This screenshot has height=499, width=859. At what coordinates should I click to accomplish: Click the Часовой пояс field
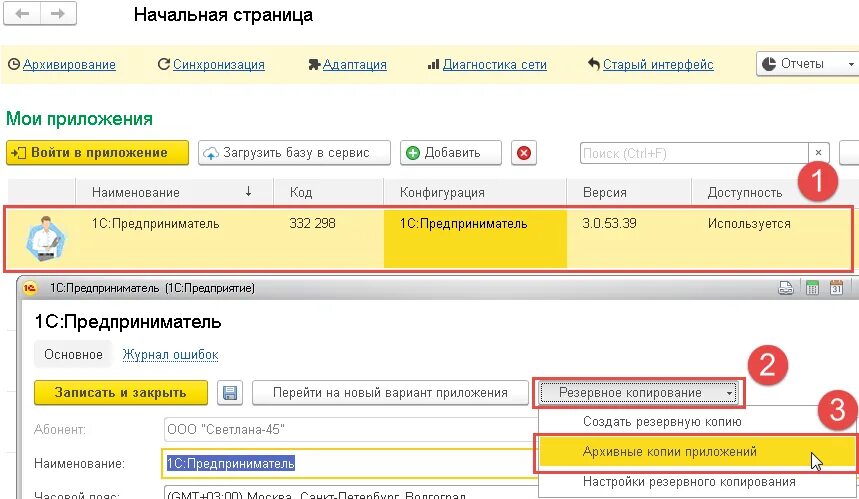tap(351, 493)
